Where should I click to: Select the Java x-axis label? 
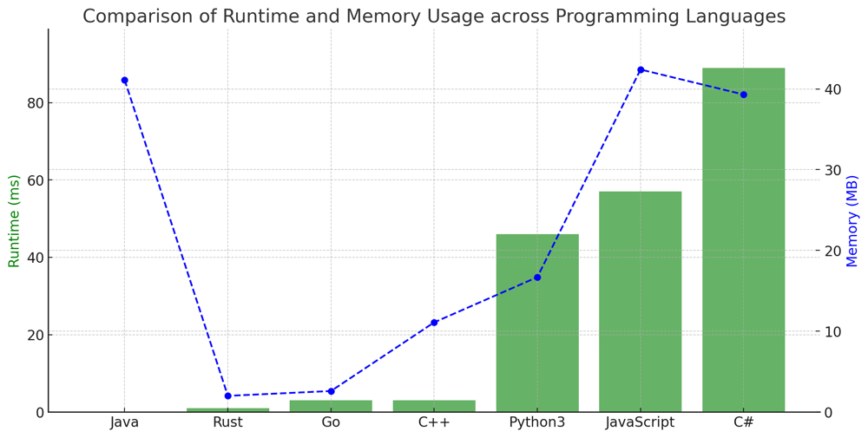(124, 422)
